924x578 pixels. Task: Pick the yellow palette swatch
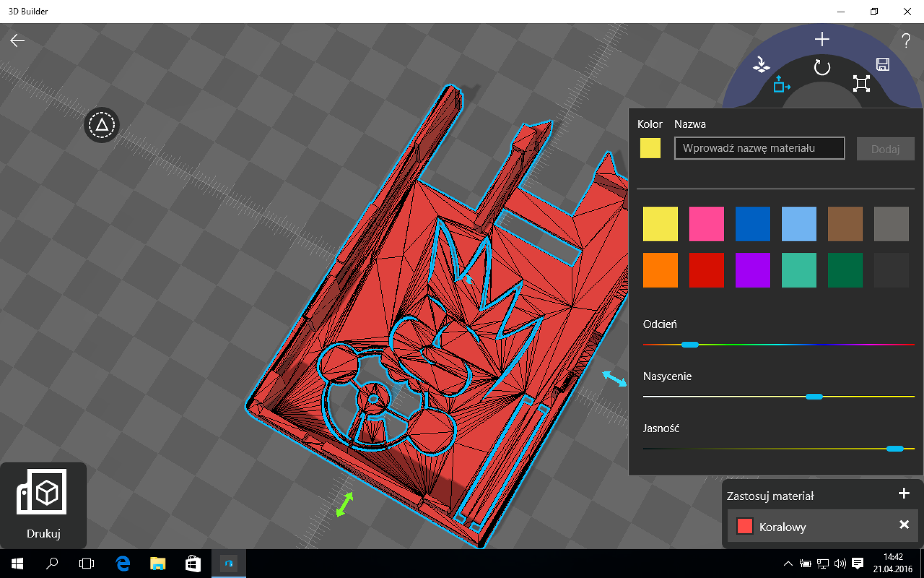pos(660,224)
